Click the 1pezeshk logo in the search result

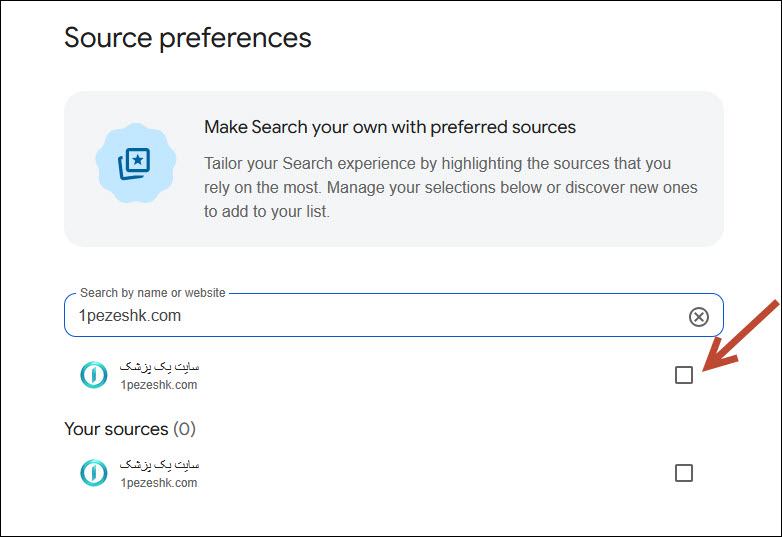94,375
